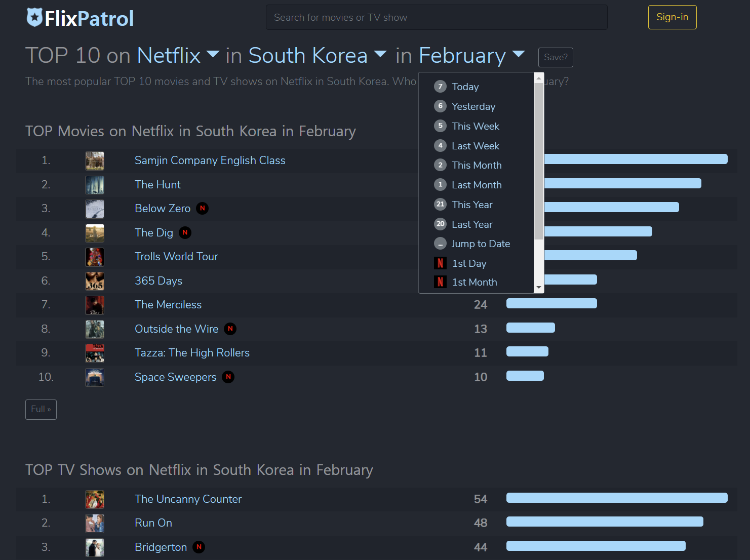Open The Dig movie link
Viewport: 750px width, 560px height.
pyautogui.click(x=154, y=232)
